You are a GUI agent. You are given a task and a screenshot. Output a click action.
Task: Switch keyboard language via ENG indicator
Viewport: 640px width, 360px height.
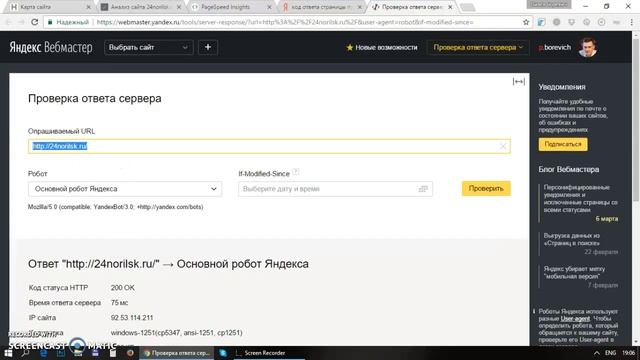coord(610,353)
